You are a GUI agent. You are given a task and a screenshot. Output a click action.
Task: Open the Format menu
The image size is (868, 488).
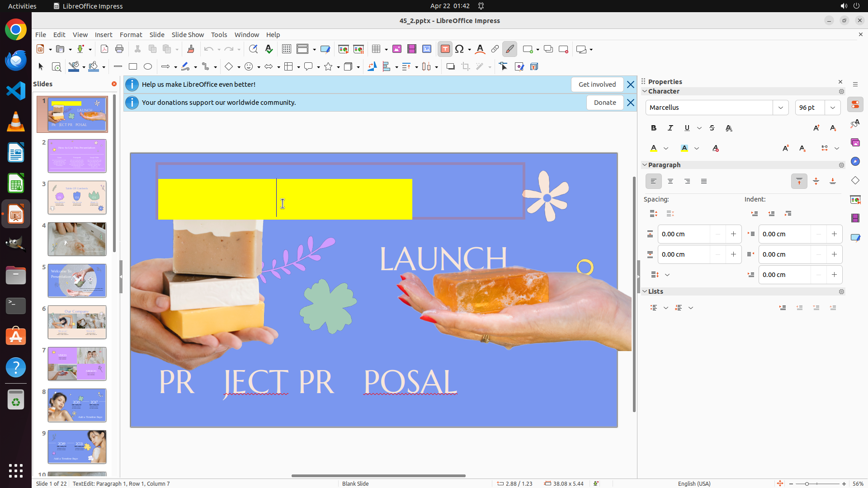point(131,35)
